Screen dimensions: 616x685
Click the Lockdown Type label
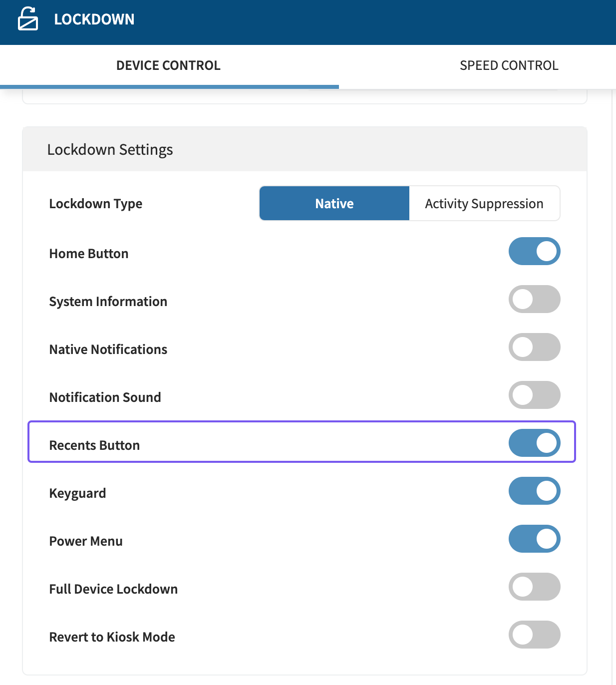pos(96,204)
